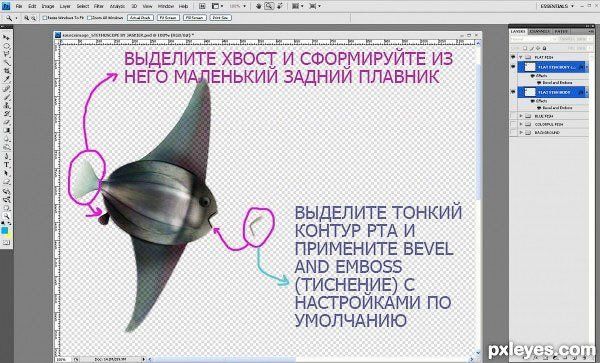
Task: Enable Resize Windows To Fit checkbox
Action: click(44, 18)
